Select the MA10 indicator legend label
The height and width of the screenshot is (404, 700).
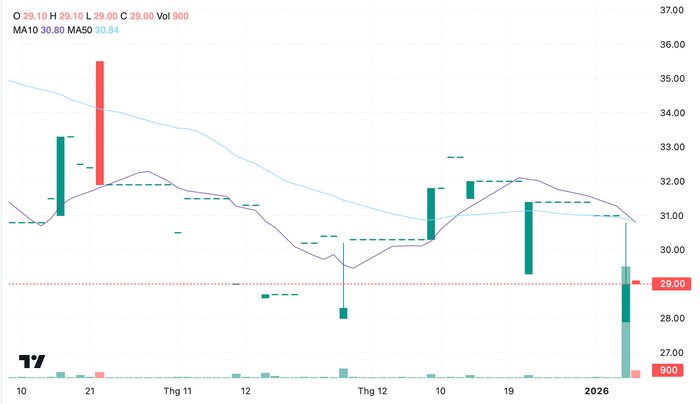(x=25, y=30)
